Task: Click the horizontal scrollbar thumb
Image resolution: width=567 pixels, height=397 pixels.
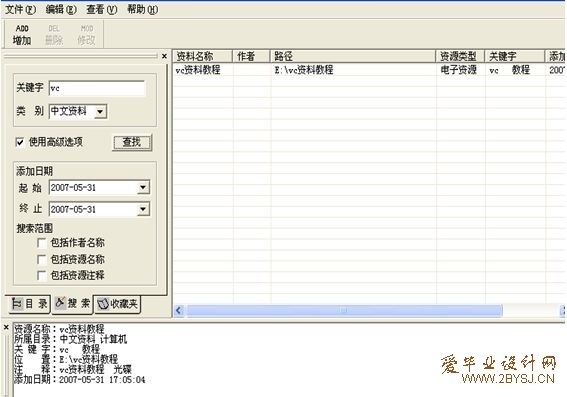Action: coord(344,310)
